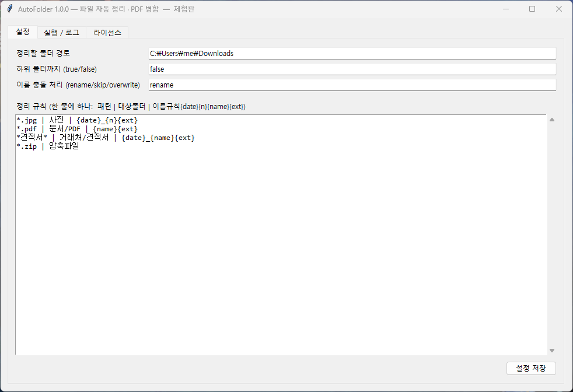
Task: Select the 설정 tab
Action: click(x=23, y=32)
